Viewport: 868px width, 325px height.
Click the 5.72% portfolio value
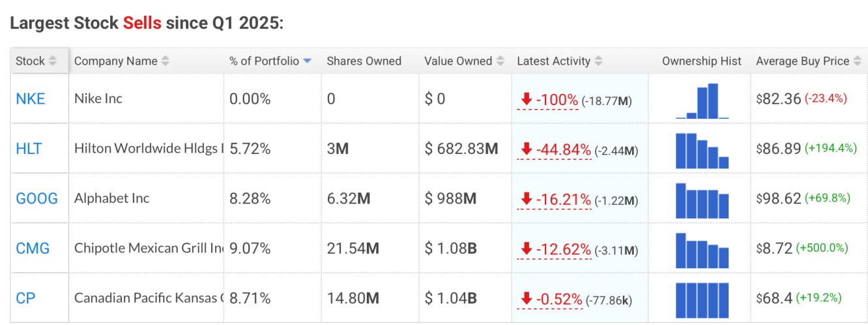(x=250, y=149)
